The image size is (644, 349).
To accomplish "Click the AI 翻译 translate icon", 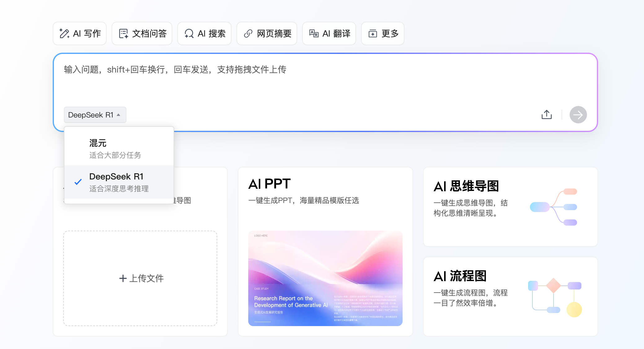I will point(314,33).
